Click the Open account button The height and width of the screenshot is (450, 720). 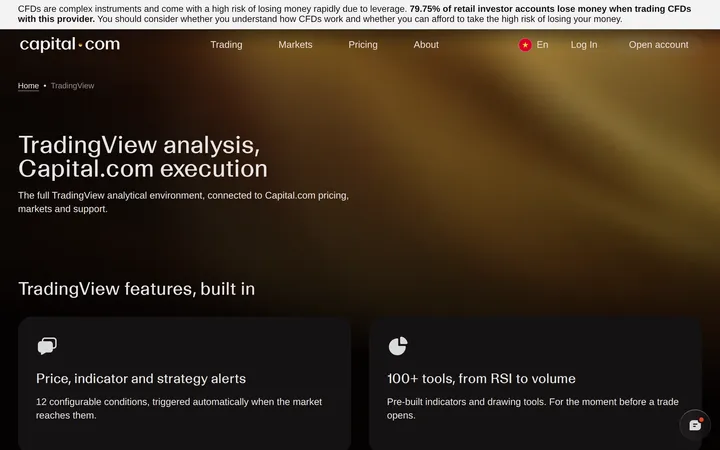(x=658, y=45)
